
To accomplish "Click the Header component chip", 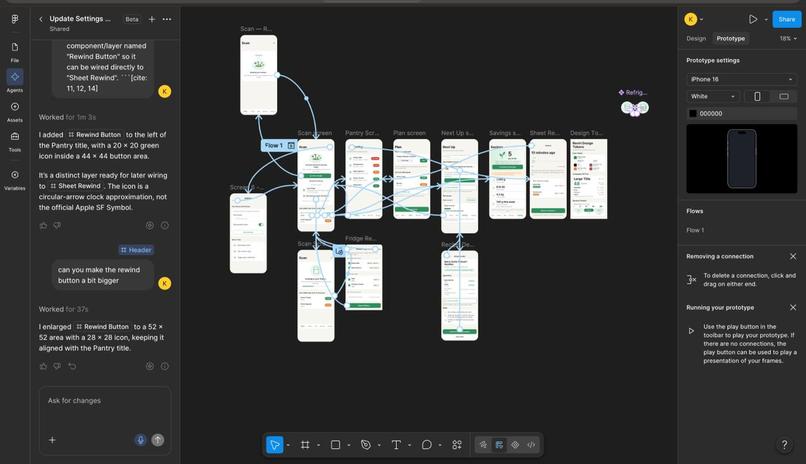I will point(136,250).
